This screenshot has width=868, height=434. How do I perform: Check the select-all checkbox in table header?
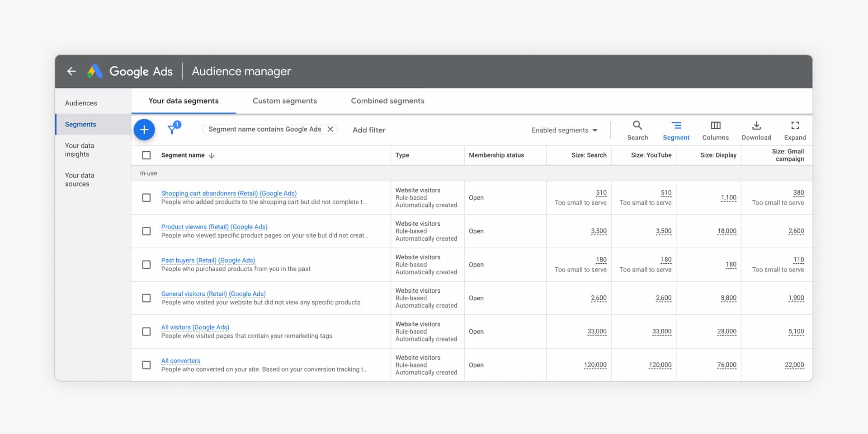tap(146, 155)
